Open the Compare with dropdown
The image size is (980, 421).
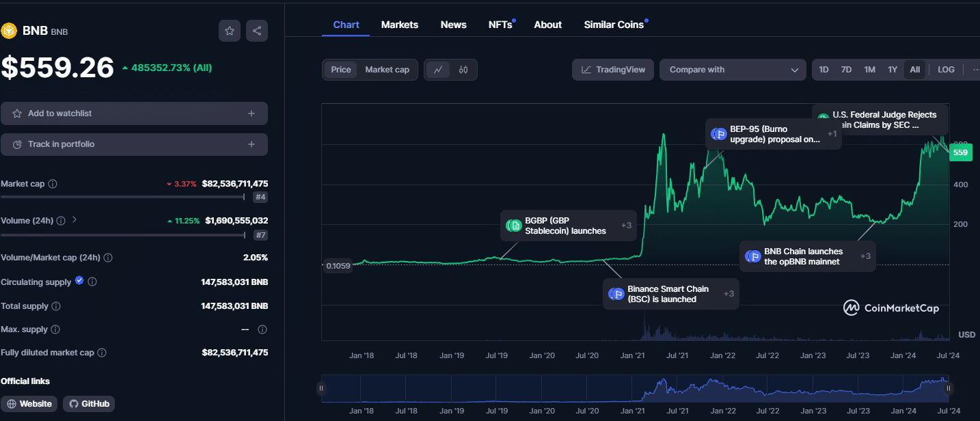(x=733, y=70)
